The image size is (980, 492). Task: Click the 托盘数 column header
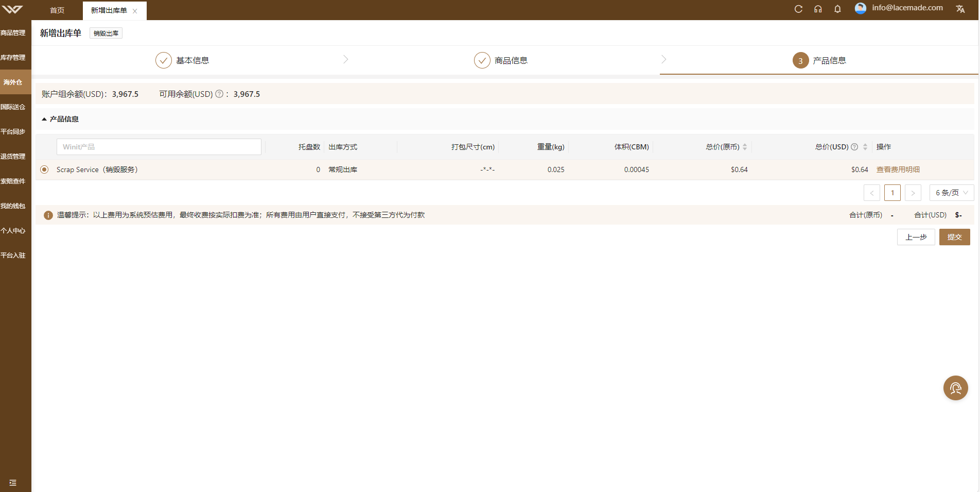pyautogui.click(x=309, y=147)
